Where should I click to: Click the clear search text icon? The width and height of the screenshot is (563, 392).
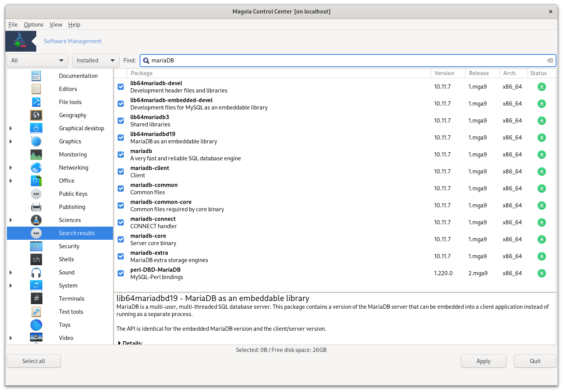550,61
